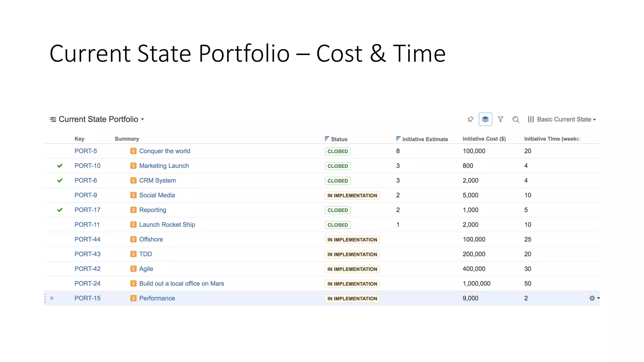Open issue PORT-43 key link
The image size is (644, 362).
point(87,254)
